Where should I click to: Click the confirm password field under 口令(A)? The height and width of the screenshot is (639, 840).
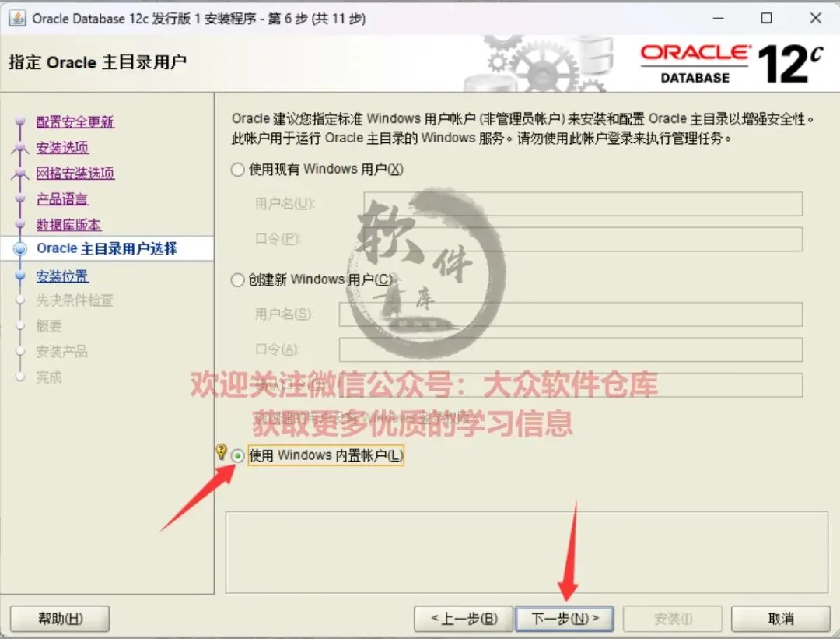click(x=571, y=385)
